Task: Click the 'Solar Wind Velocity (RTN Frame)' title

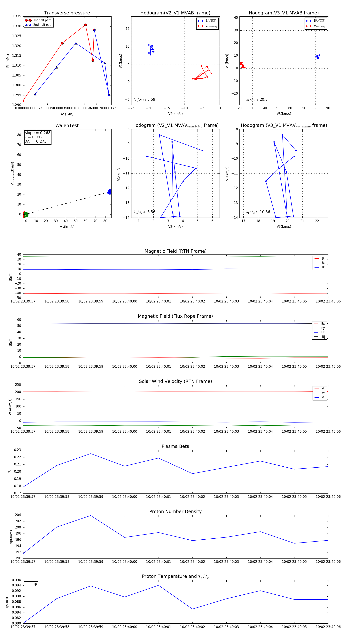Action: coord(175,381)
